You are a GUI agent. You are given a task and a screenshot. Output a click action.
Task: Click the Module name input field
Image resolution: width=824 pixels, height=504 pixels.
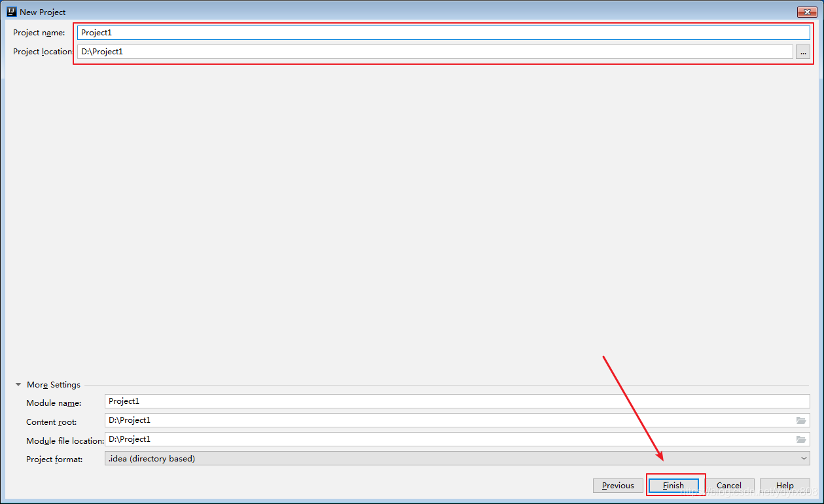457,401
